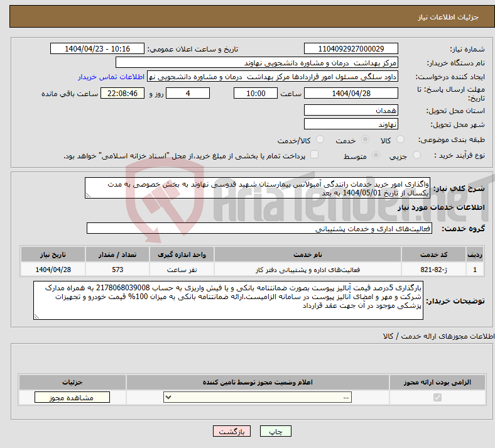This screenshot has height=448, width=495.
Task: Click the ردیف column header
Action: 475,254
